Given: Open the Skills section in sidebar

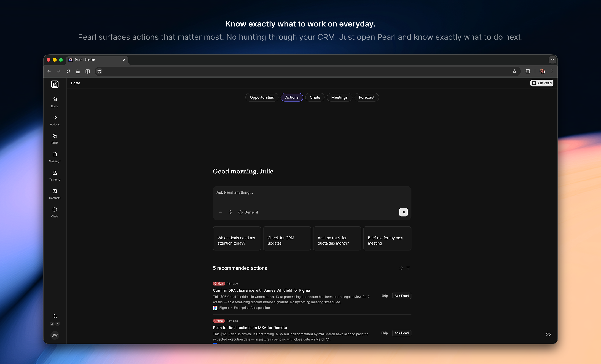Looking at the screenshot, I should pyautogui.click(x=55, y=139).
